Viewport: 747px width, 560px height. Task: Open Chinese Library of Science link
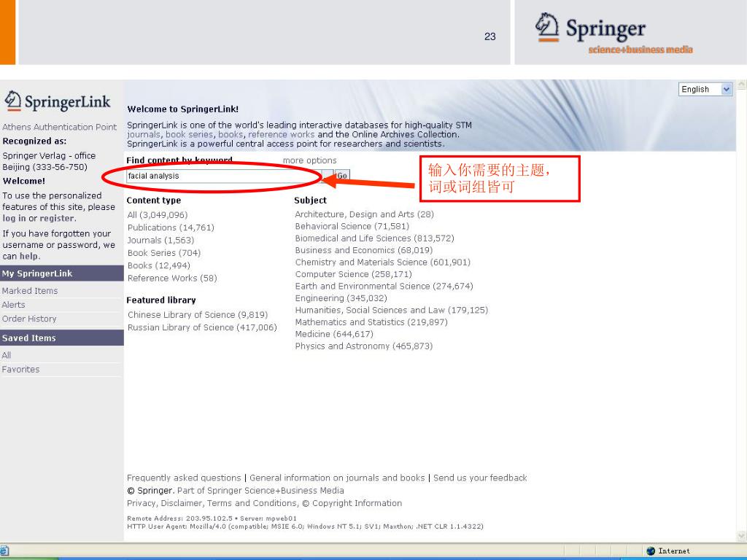(x=198, y=315)
